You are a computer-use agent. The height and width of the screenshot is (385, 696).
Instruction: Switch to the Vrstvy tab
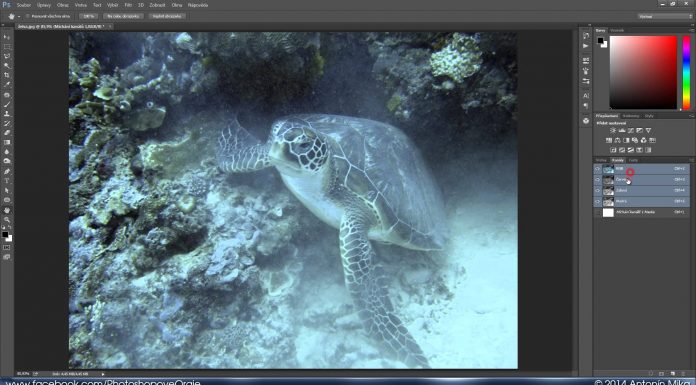(601, 160)
